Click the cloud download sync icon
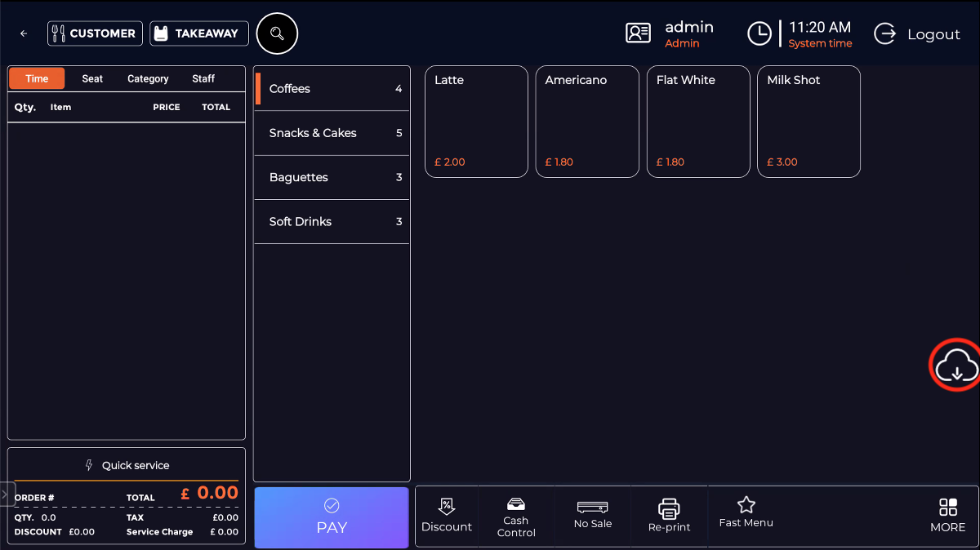980x550 pixels. point(956,365)
